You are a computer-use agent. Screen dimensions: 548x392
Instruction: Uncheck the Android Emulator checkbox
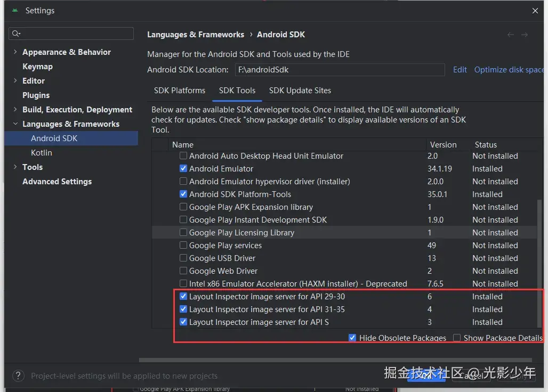(x=183, y=168)
